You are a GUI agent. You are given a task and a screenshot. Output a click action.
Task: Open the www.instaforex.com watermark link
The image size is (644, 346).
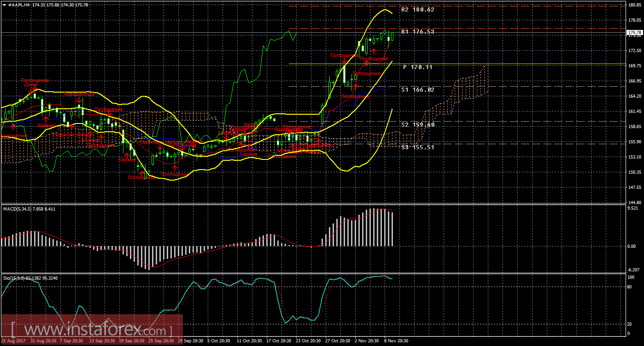point(92,330)
